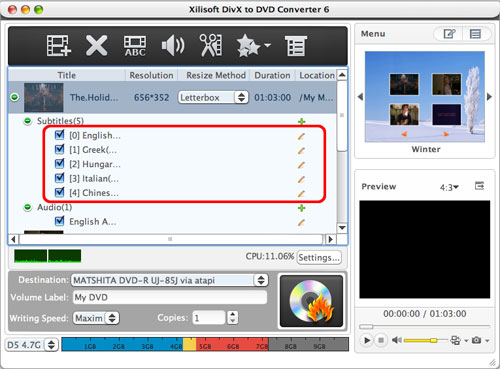
Task: Open the D5 4.7G disc size dropdown
Action: coord(32,345)
